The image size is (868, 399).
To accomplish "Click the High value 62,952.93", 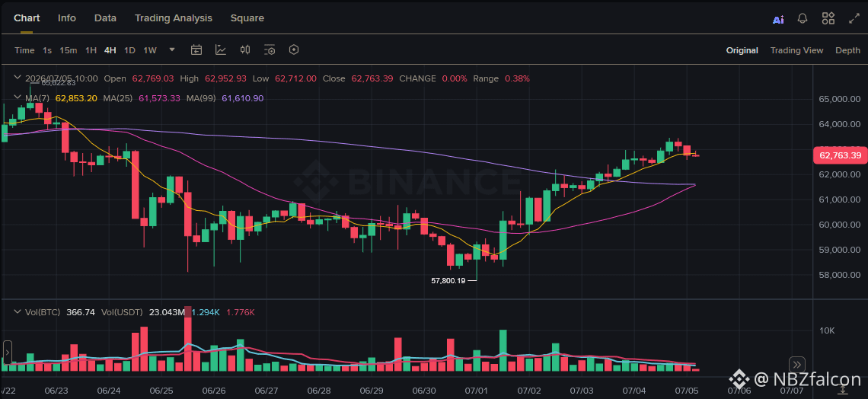I will click(x=226, y=78).
